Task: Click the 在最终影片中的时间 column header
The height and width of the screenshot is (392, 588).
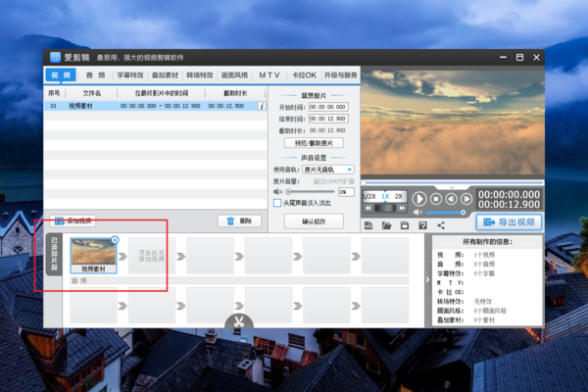Action: [x=162, y=93]
